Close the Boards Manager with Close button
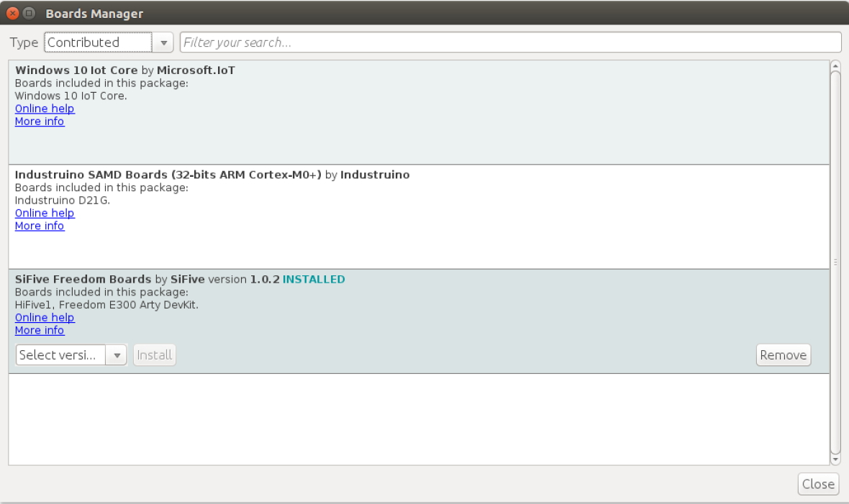The image size is (849, 504). click(818, 484)
